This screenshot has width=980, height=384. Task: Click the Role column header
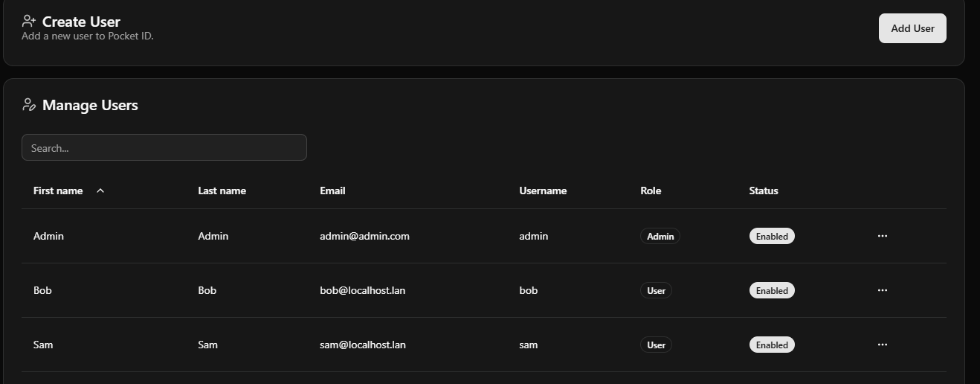point(651,191)
